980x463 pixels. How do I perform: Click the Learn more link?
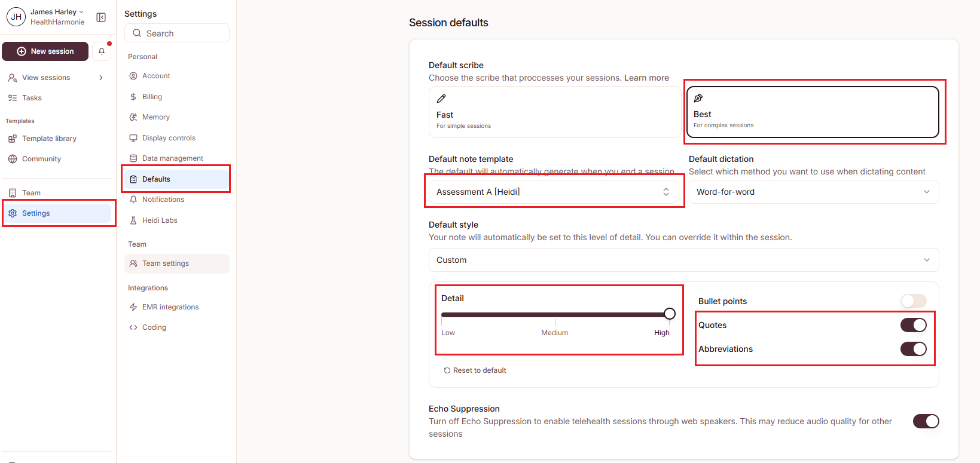tap(646, 78)
